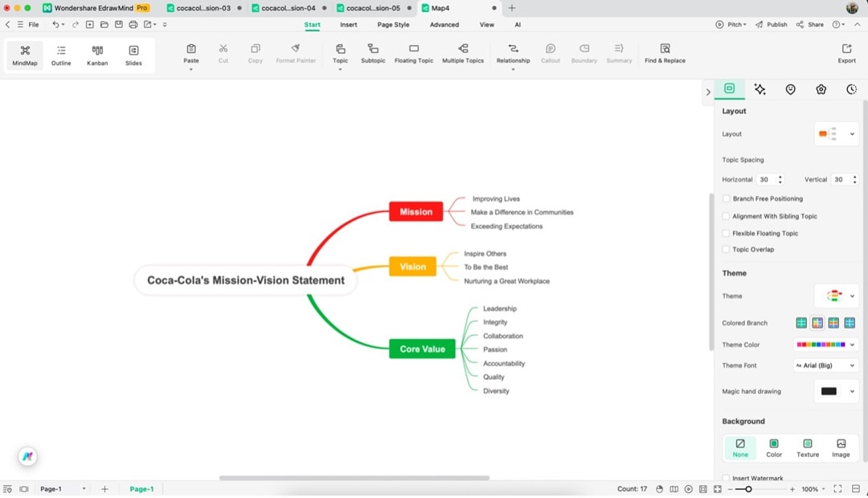Click the Publish button
Screen dimensions: 868x498
click(771, 24)
